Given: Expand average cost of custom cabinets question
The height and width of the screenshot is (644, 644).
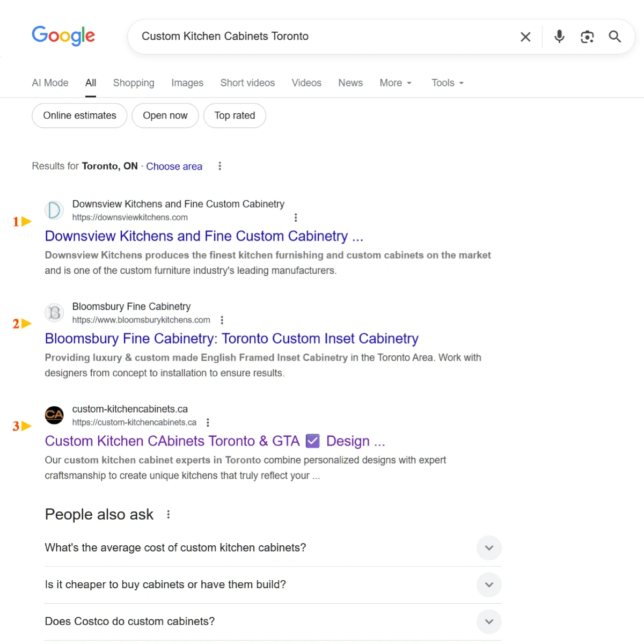Looking at the screenshot, I should (273, 548).
